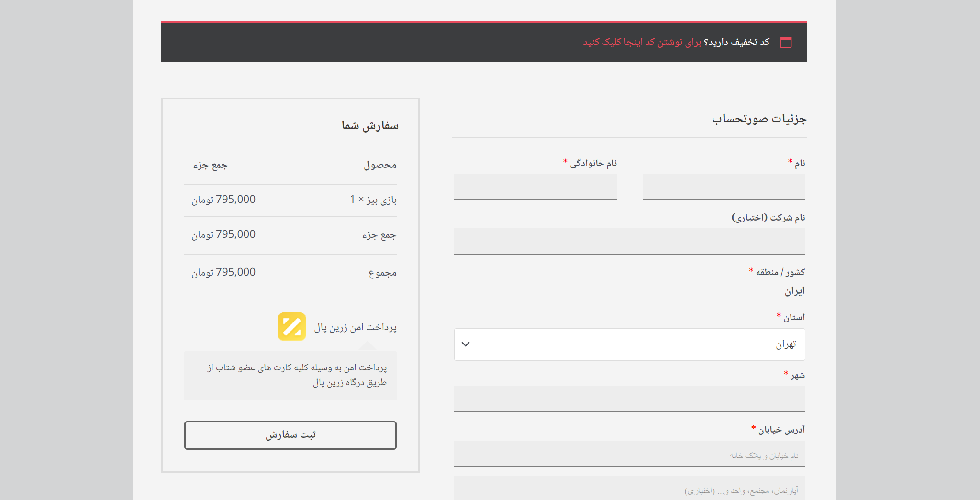The height and width of the screenshot is (500, 980).
Task: Focus the نام (first name) input field
Action: pos(724,187)
